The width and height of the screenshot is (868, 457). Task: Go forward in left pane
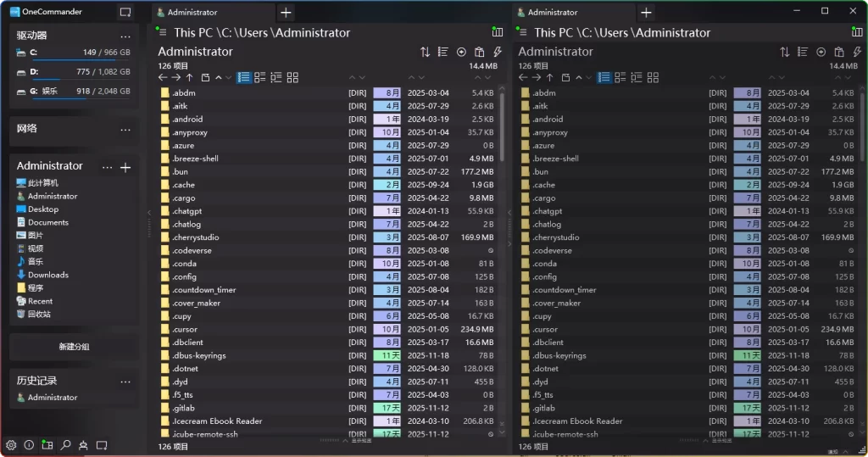176,77
